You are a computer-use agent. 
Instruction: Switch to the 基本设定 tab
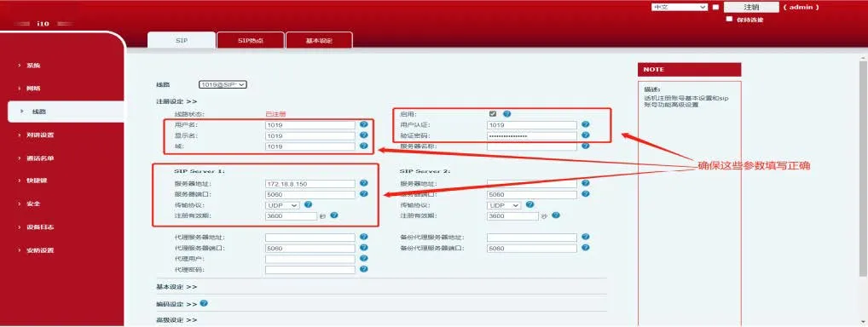coord(319,40)
